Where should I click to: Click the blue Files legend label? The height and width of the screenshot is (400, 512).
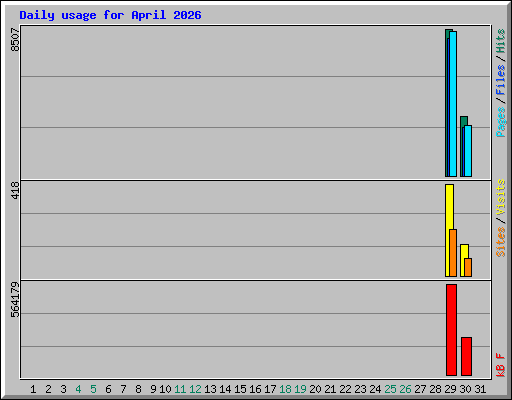point(500,80)
